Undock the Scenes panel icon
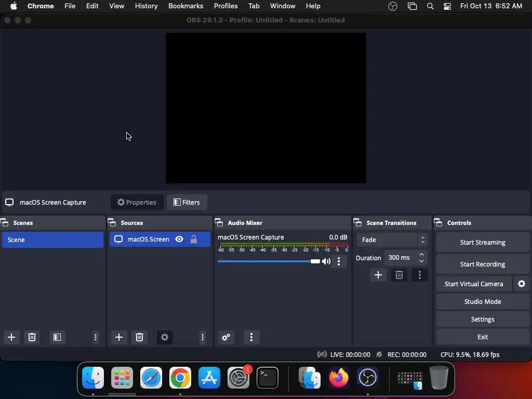The image size is (532, 399). (5, 222)
